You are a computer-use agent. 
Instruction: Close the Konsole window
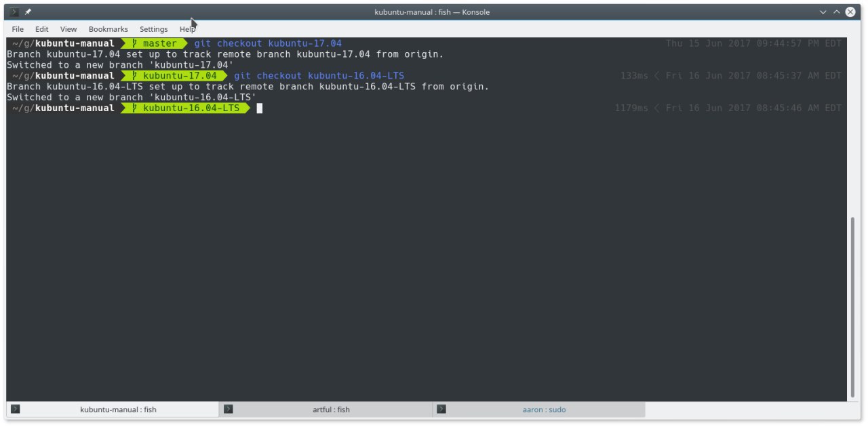850,12
